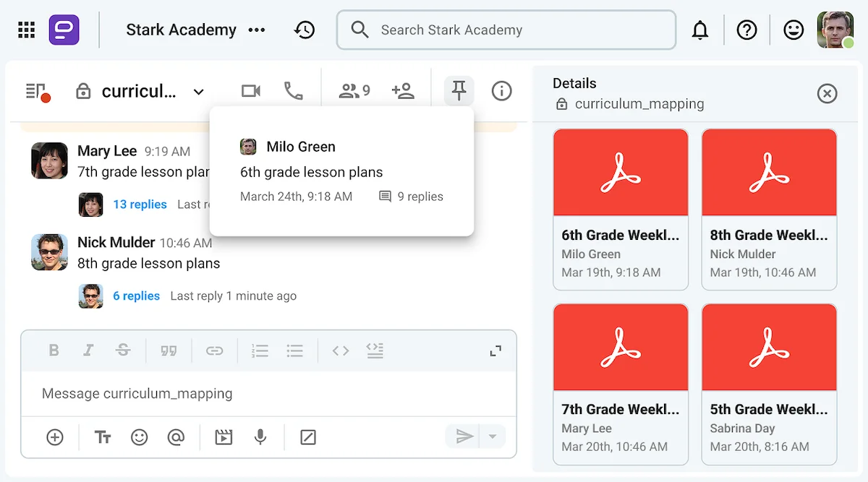Open the send options dropdown arrow
Screen dimensions: 868x482
tap(493, 437)
